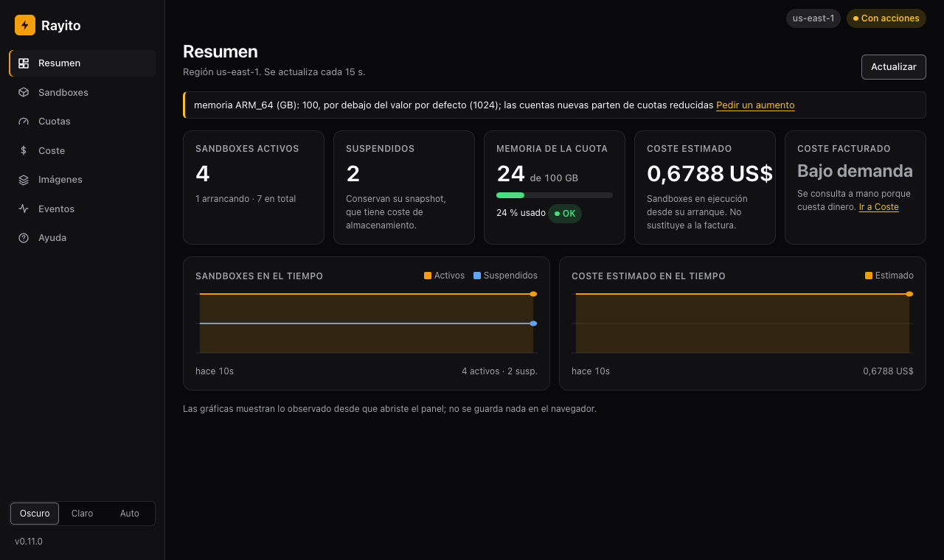The height and width of the screenshot is (560, 944).
Task: Open the Resumen section
Action: click(x=83, y=63)
